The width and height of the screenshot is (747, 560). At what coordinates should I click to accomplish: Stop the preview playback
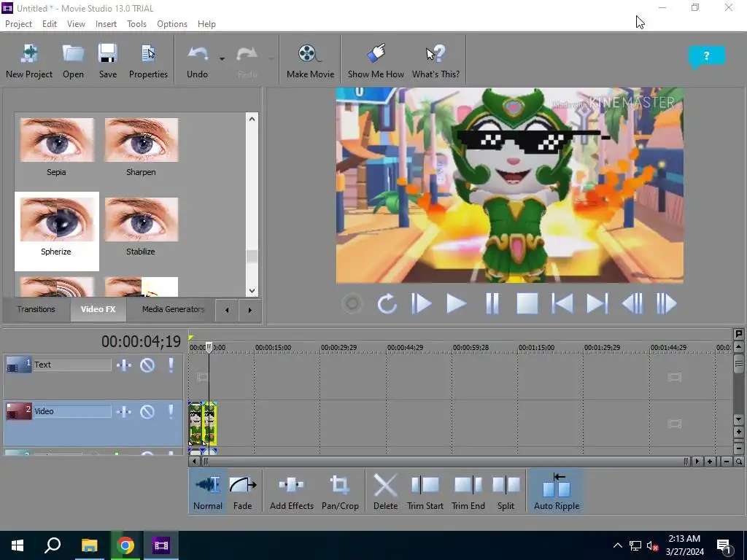(x=527, y=304)
